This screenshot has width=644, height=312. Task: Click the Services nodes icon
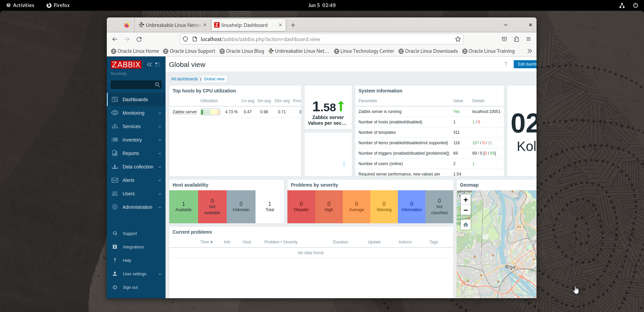[x=115, y=126]
